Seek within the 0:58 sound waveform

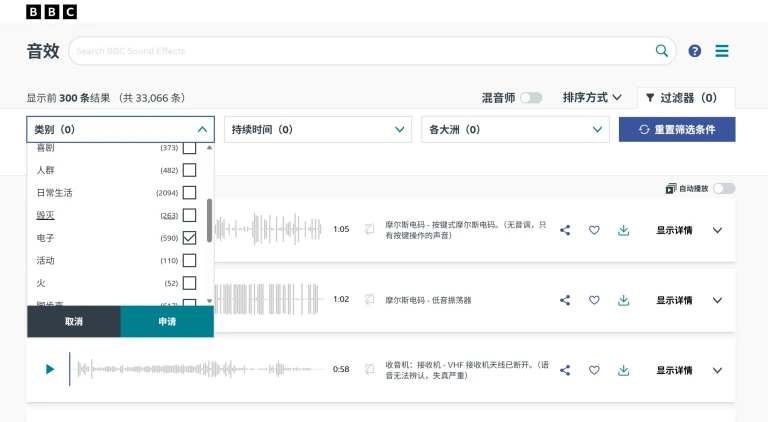[x=196, y=369]
